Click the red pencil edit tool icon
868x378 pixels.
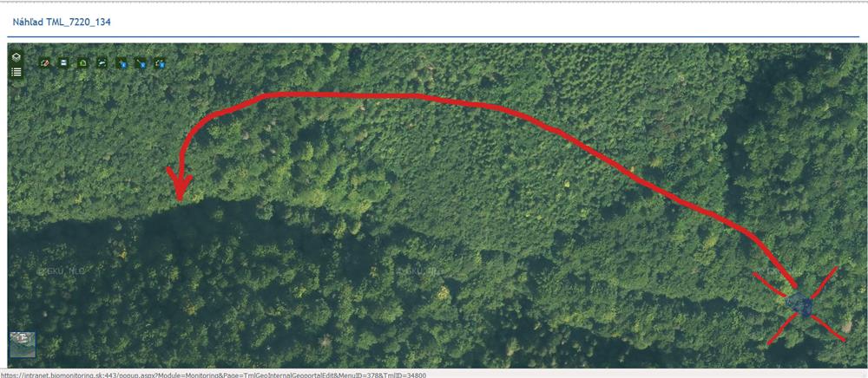click(45, 63)
